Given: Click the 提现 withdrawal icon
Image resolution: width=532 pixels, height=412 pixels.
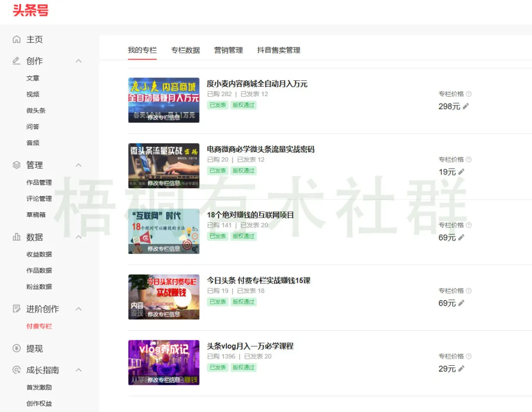Looking at the screenshot, I should 17,348.
